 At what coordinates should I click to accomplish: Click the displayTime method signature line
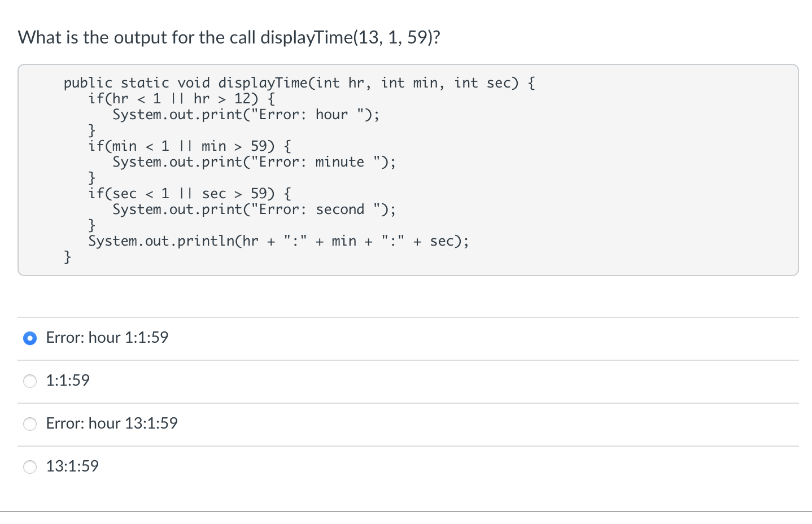(298, 82)
